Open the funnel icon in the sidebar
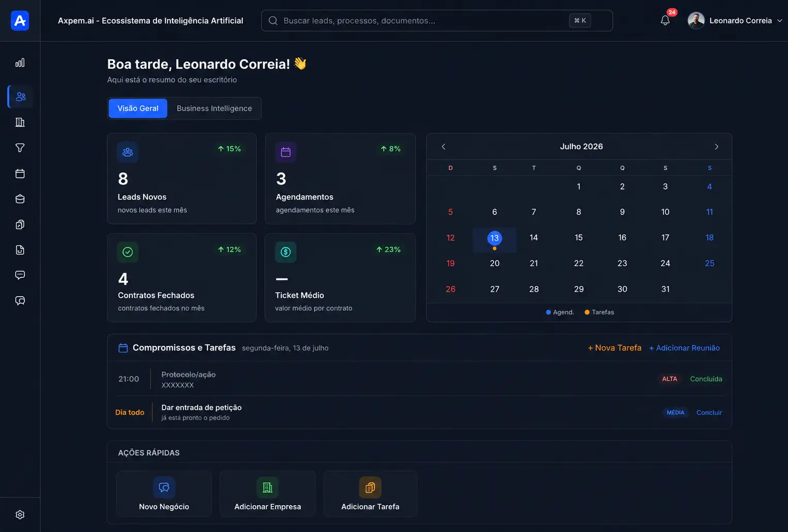This screenshot has height=532, width=788. tap(20, 148)
